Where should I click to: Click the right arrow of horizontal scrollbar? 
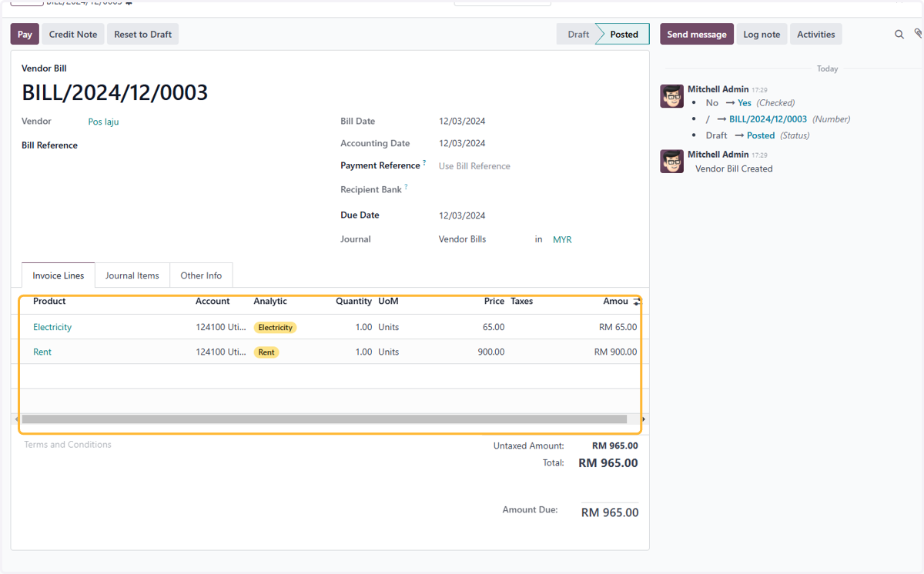point(644,419)
